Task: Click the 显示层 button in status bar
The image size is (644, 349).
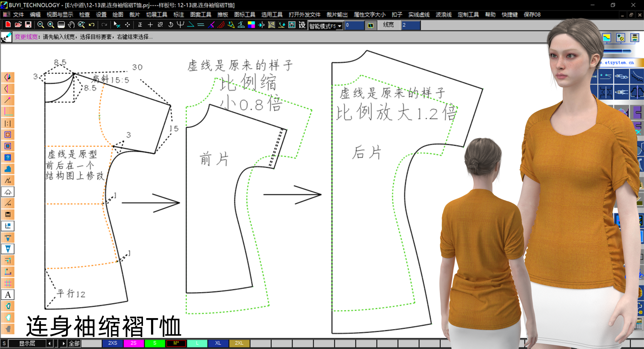Action: pos(27,344)
